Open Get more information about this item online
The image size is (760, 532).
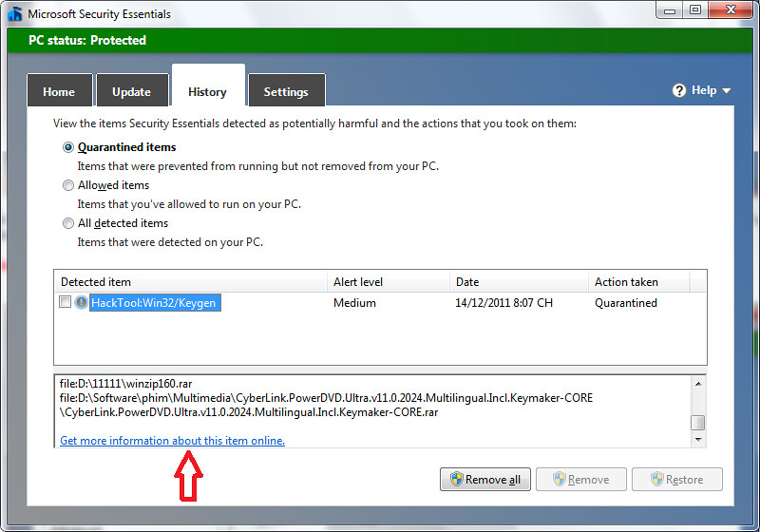172,441
